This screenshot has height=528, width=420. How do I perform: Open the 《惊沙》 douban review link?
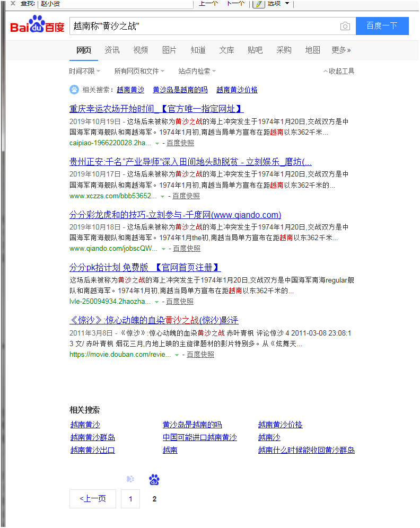coord(154,320)
